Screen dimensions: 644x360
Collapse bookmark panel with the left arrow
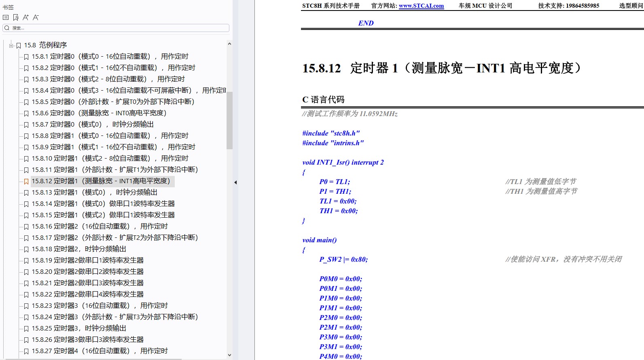[x=235, y=182]
